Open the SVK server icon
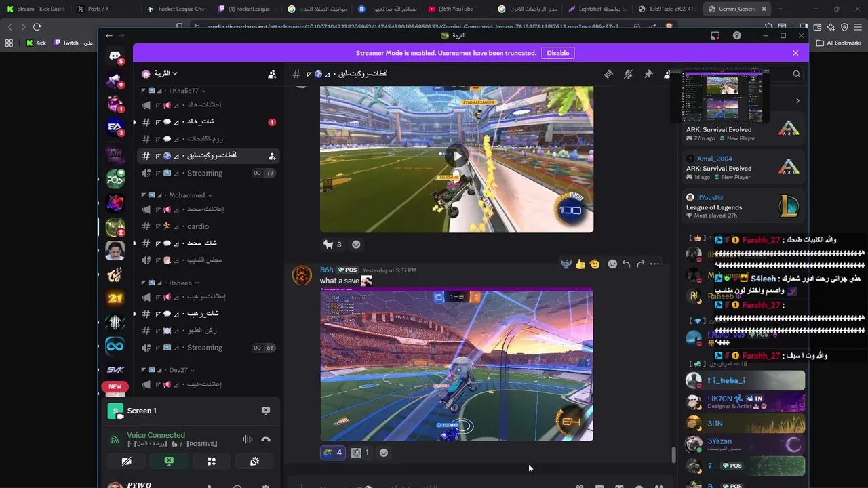This screenshot has height=488, width=868. pyautogui.click(x=115, y=370)
